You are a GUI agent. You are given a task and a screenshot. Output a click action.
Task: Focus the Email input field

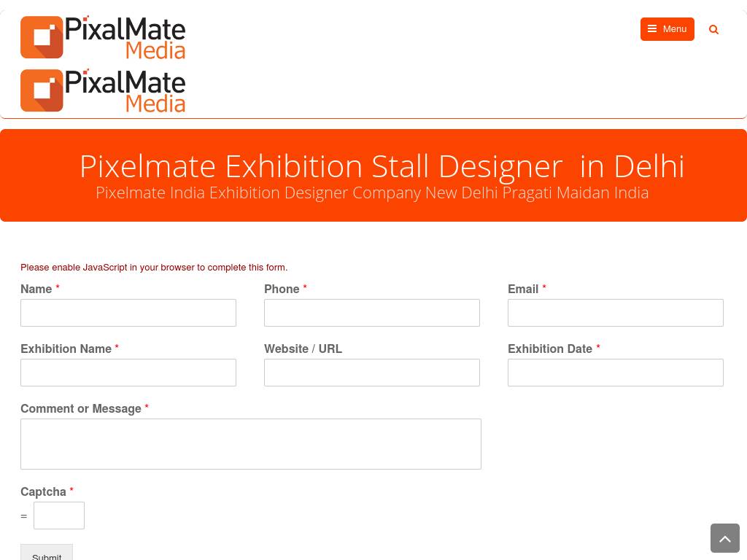[x=616, y=313]
